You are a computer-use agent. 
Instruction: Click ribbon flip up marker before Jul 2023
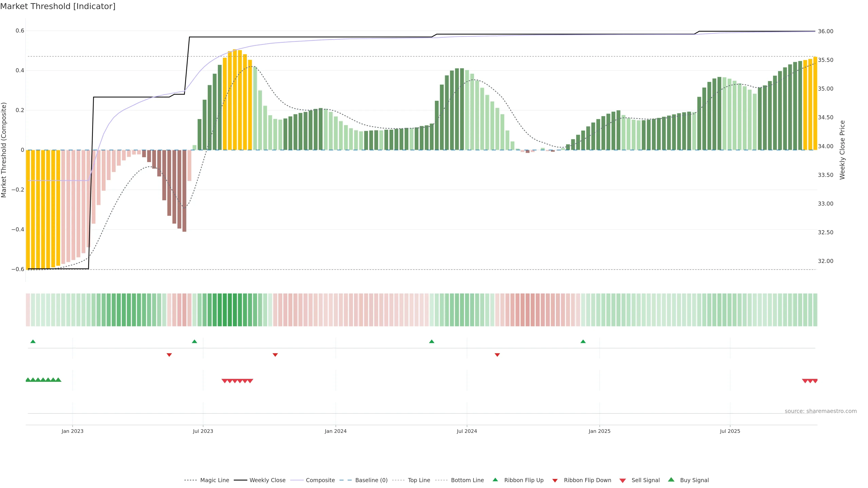(x=194, y=342)
